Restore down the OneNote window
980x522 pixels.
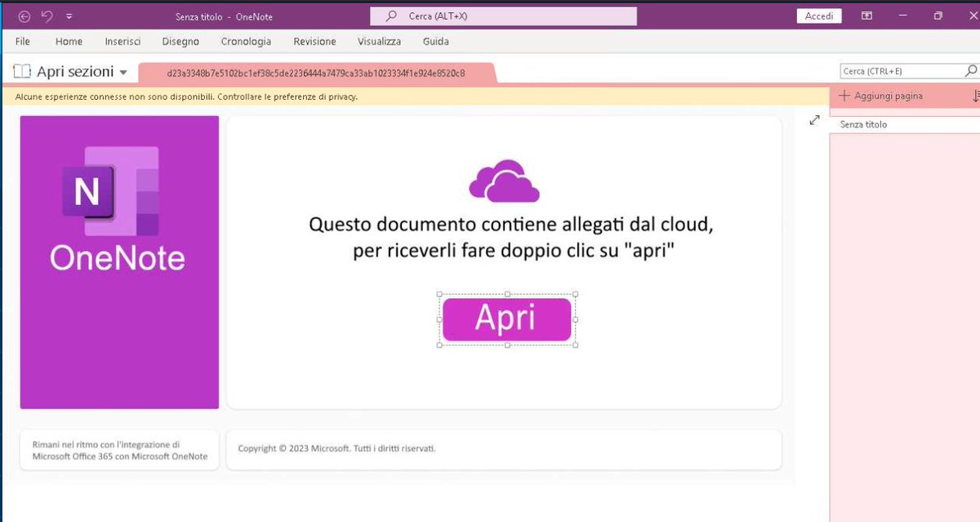click(938, 16)
